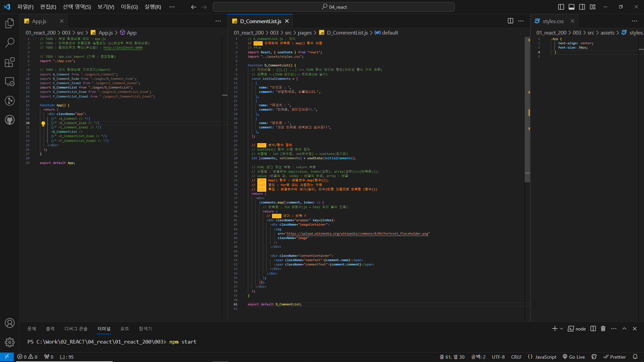Screen dimensions: 644x362
Task: Switch to the styles.css editor tab
Action: pos(553,21)
